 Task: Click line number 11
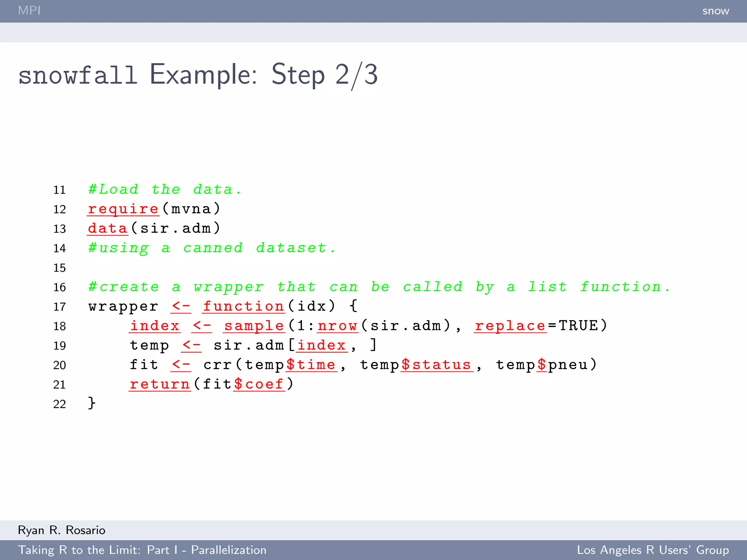point(60,190)
